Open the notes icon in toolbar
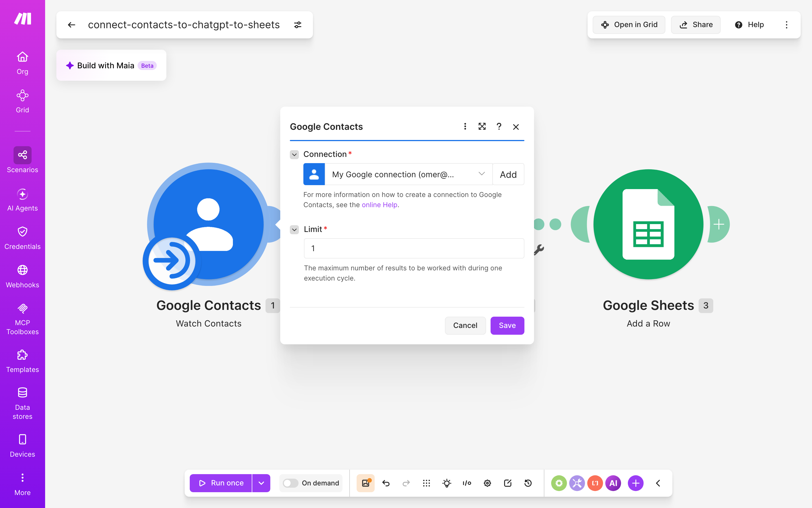Viewport: 812px width, 508px height. pyautogui.click(x=508, y=483)
